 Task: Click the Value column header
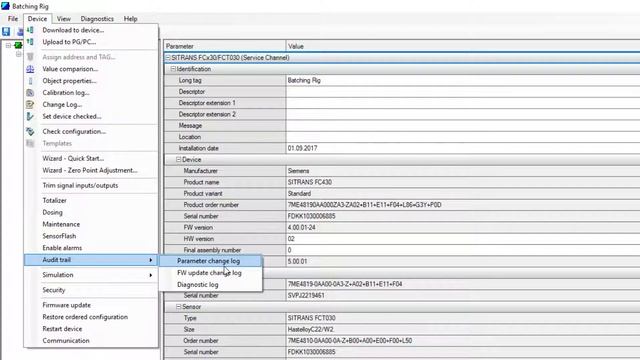pos(463,46)
